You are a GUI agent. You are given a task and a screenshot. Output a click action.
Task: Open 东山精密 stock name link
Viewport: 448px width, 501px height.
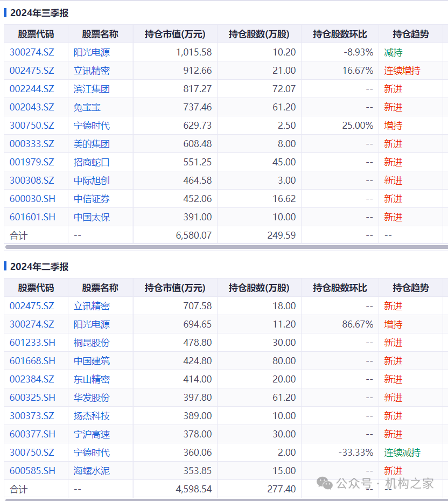pos(92,379)
